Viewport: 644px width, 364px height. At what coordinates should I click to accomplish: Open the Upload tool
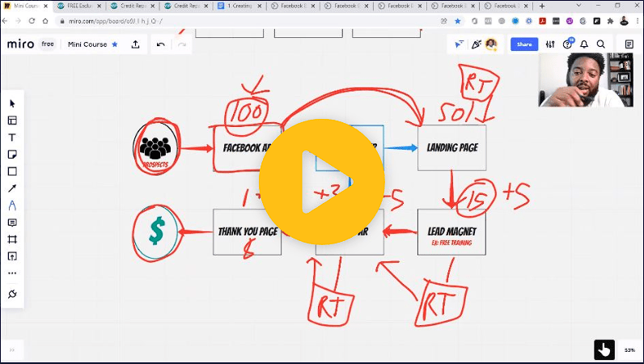pyautogui.click(x=12, y=256)
